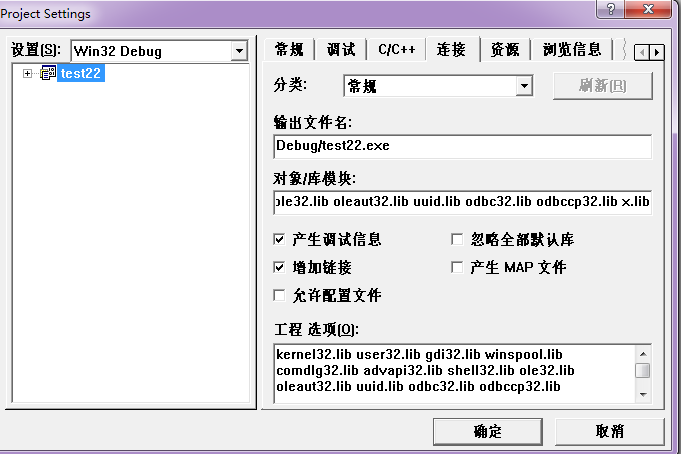This screenshot has width=681, height=454.
Task: Click the project options scrollbar down arrow
Action: tap(643, 394)
